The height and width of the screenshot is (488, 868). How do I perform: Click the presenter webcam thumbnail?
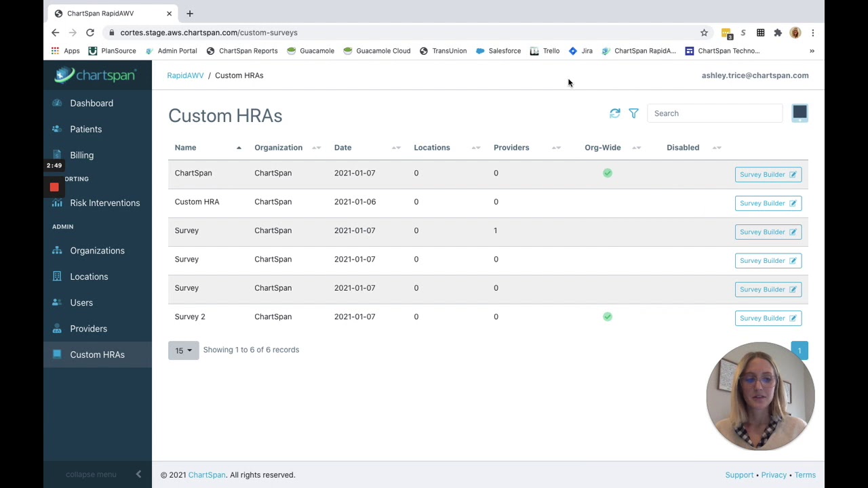pyautogui.click(x=760, y=396)
